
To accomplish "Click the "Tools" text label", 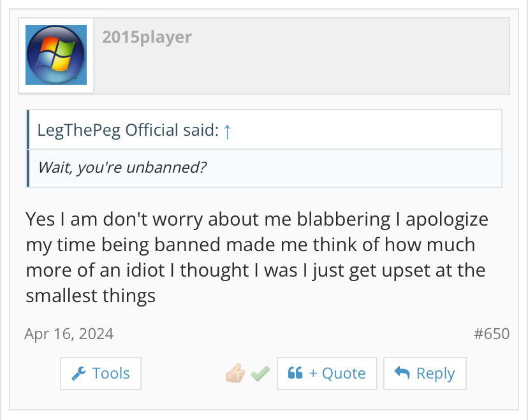I will click(x=111, y=373).
